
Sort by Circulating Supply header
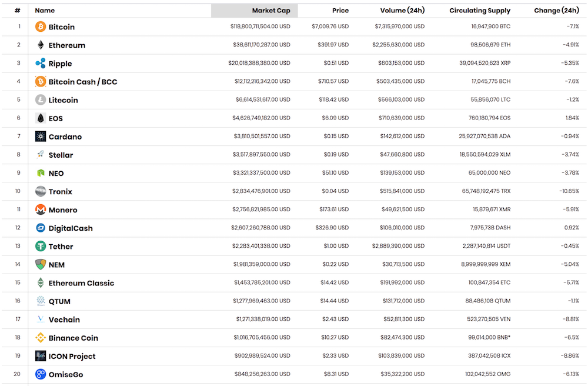point(480,11)
